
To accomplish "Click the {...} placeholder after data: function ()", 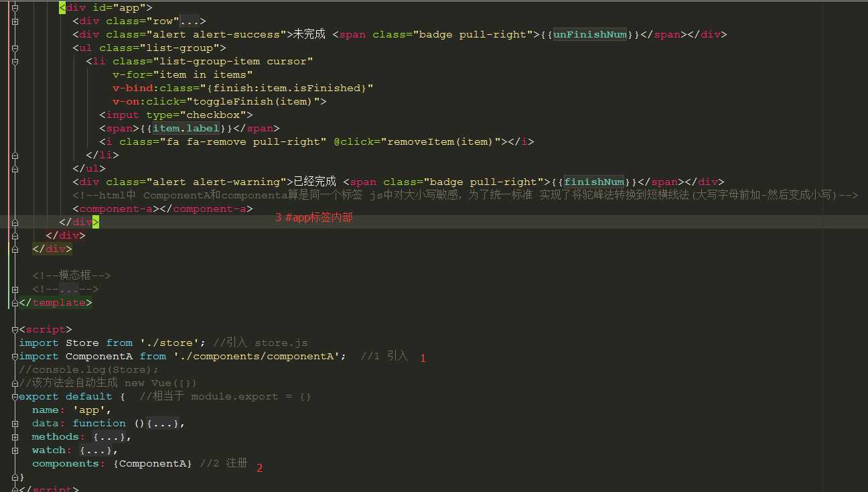I will click(163, 424).
